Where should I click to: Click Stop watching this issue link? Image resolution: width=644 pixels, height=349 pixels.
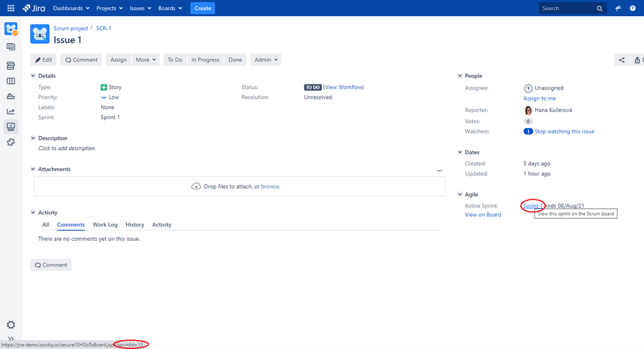(x=564, y=131)
